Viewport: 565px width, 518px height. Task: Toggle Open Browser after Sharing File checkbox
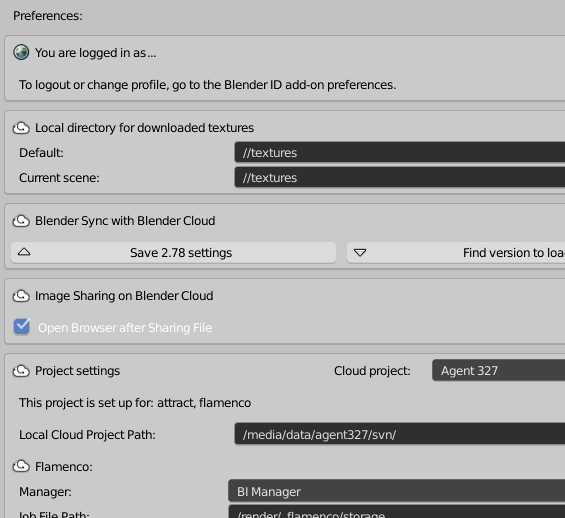(22, 327)
